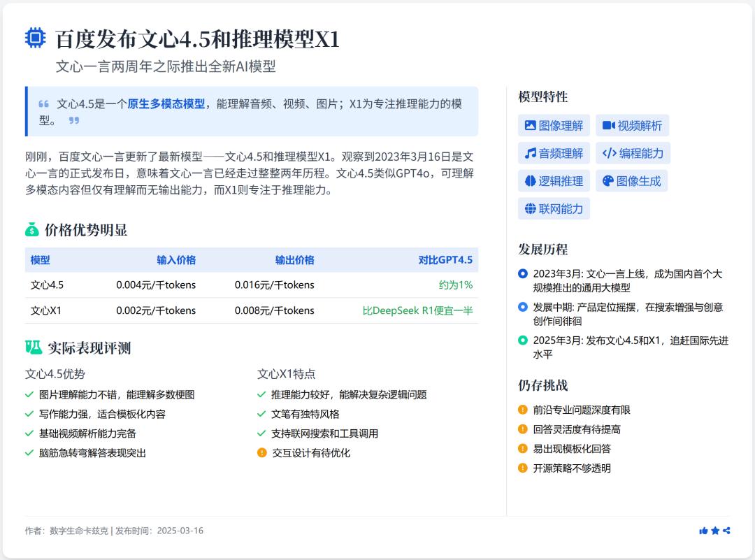The width and height of the screenshot is (755, 560).
Task: Click checkmark beside 写作能力强
Action: click(x=29, y=414)
